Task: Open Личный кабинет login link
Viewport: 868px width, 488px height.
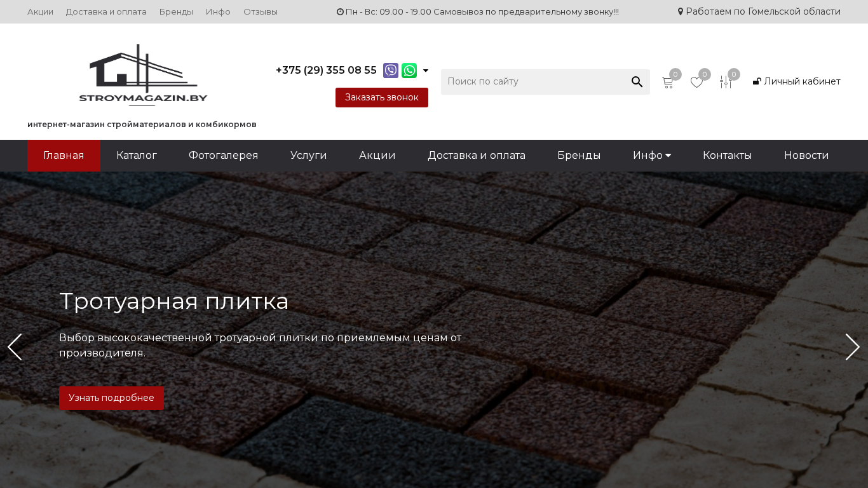Action: 796,81
